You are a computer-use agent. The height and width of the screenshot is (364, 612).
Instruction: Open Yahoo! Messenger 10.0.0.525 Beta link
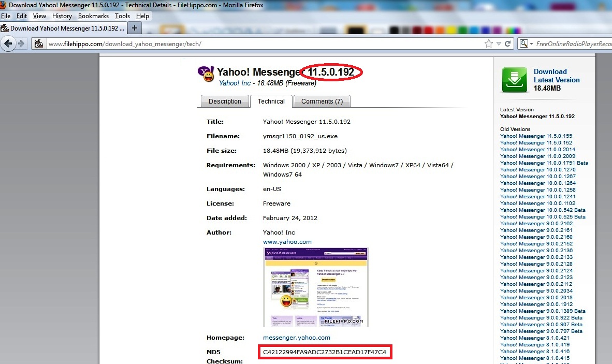(x=543, y=217)
